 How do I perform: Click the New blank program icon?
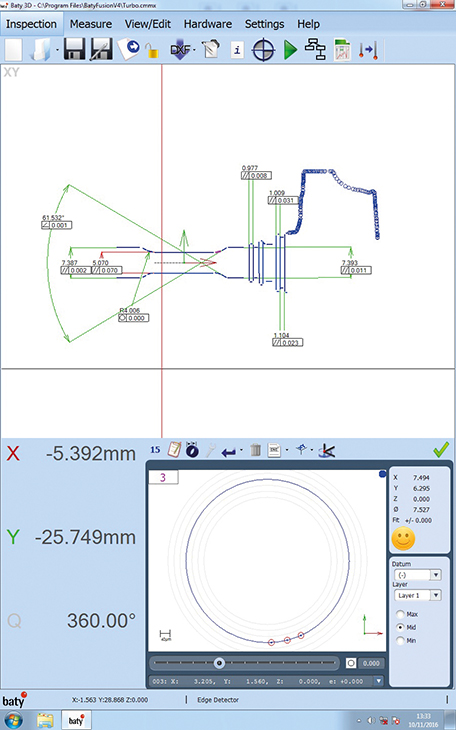tap(13, 49)
